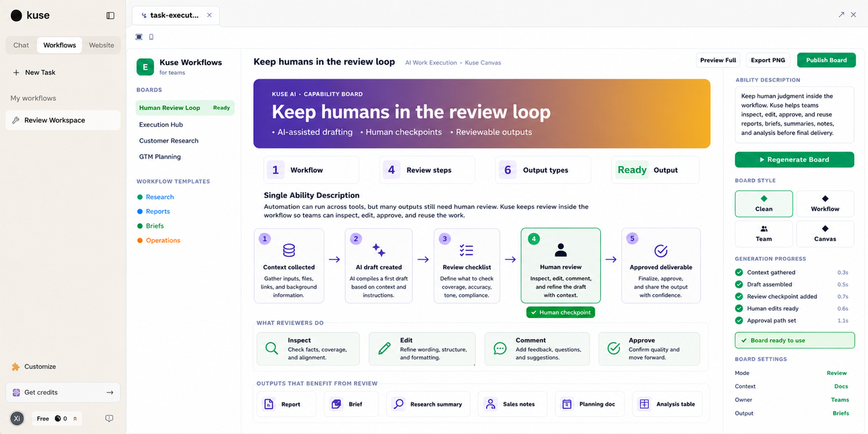Open the Xi user avatar
Viewport: 868px width, 434px height.
coord(18,418)
